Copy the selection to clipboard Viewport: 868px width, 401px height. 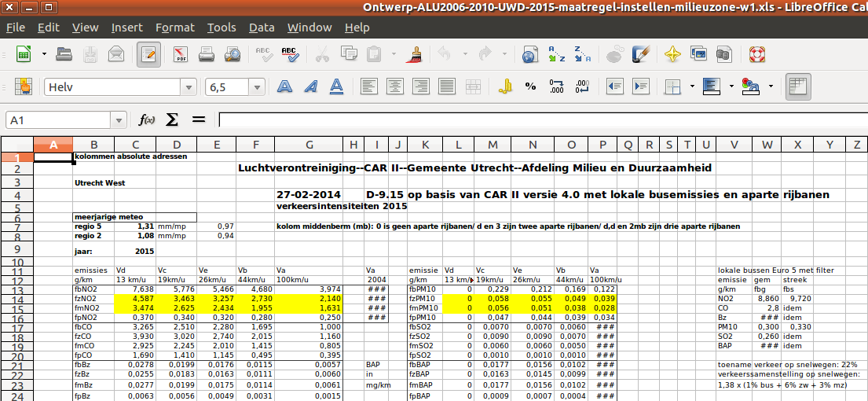[349, 54]
